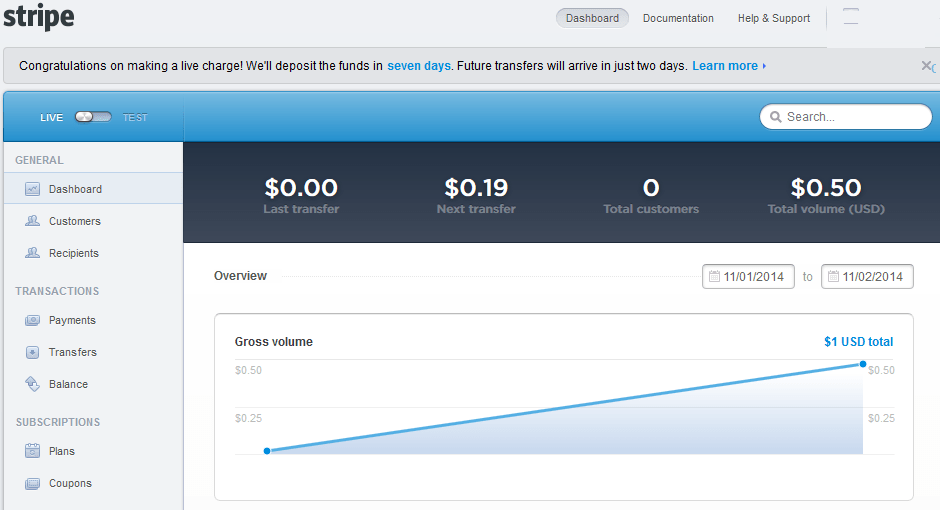Viewport: 940px width, 510px height.
Task: Click the Stripe logo
Action: [39, 17]
